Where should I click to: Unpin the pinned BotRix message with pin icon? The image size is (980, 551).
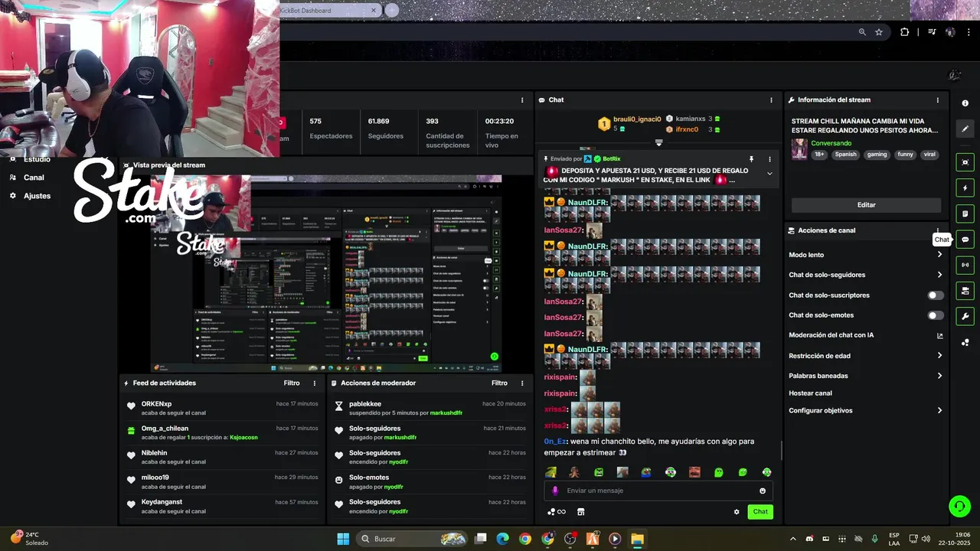(x=752, y=159)
